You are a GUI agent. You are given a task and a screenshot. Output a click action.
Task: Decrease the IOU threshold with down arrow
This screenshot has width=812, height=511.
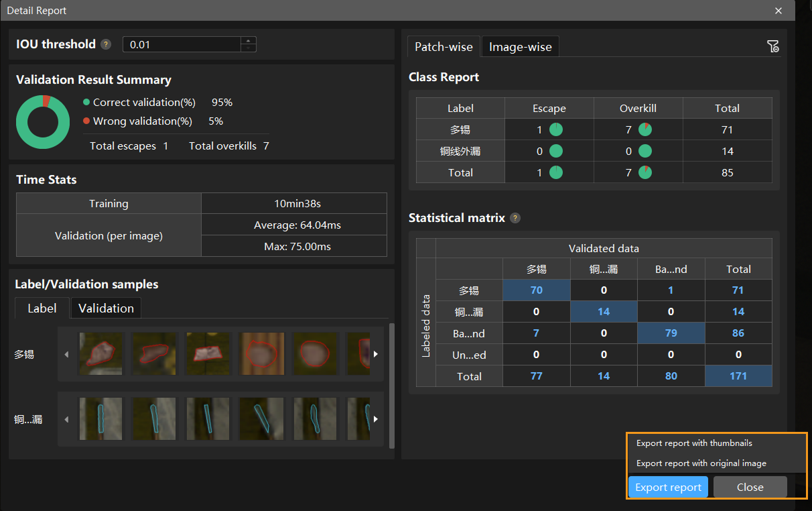tap(249, 48)
